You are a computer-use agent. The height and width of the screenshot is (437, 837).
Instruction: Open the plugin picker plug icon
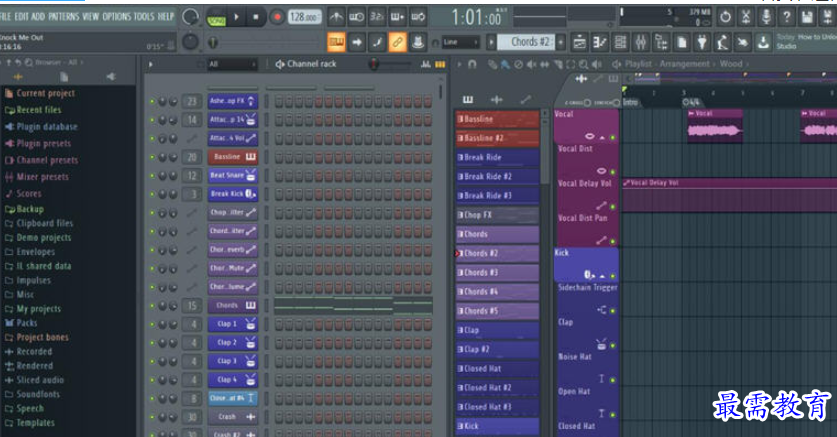tap(702, 42)
